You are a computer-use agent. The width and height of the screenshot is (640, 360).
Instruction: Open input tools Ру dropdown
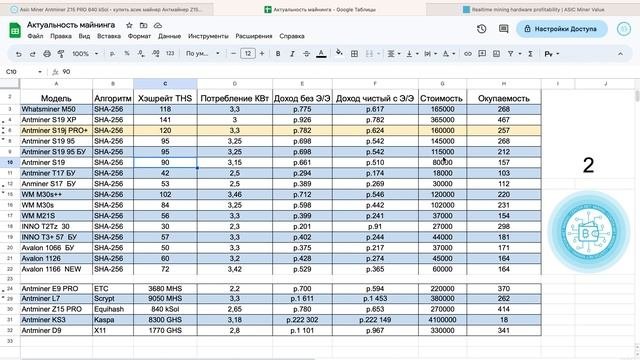coord(551,53)
